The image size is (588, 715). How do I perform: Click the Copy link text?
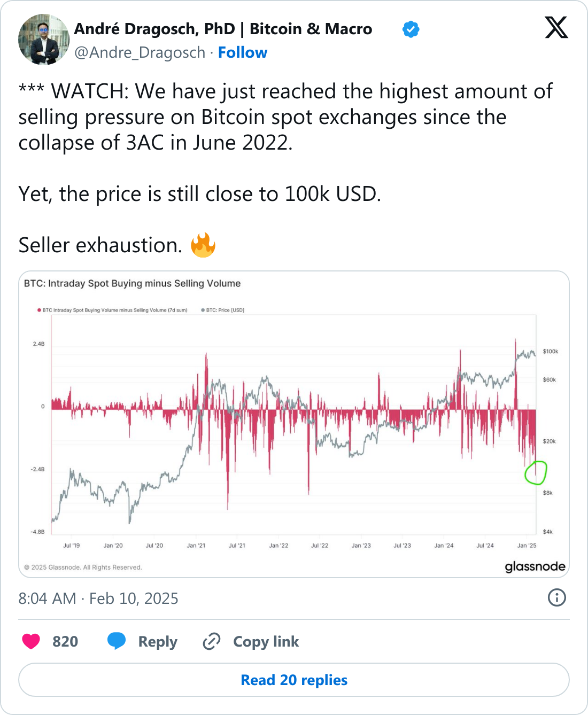tap(266, 641)
